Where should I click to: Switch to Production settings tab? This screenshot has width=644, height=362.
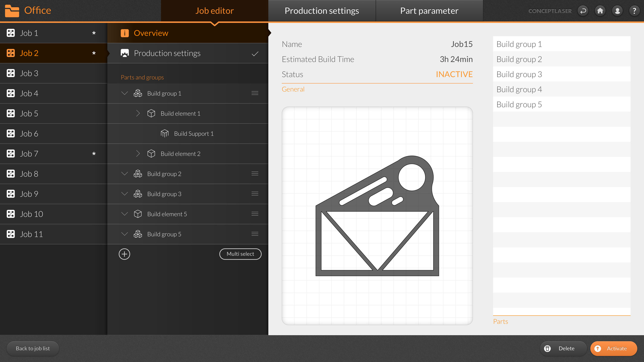(322, 11)
